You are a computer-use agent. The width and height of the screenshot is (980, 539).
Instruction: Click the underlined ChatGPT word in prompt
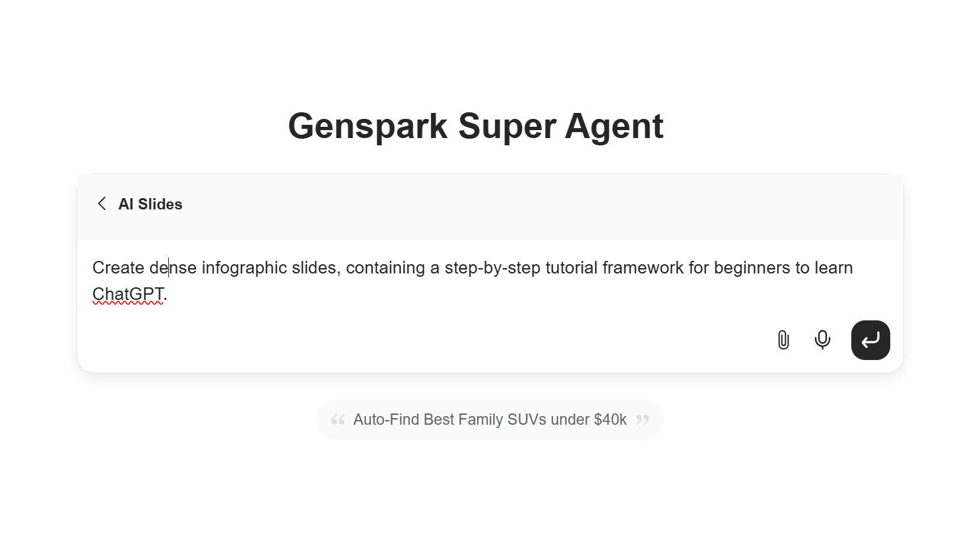pyautogui.click(x=128, y=293)
